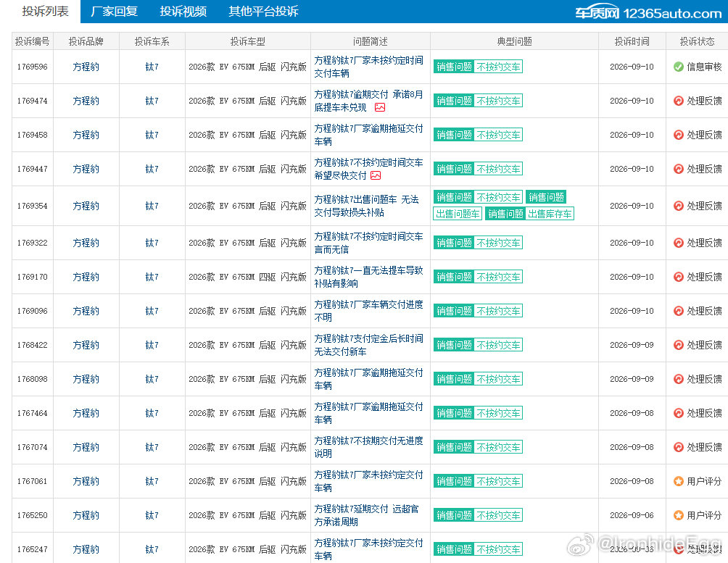The width and height of the screenshot is (728, 563).
Task: Open complaint 方程豹钛7延期交付 远超官方承诺周期
Action: pyautogui.click(x=366, y=515)
